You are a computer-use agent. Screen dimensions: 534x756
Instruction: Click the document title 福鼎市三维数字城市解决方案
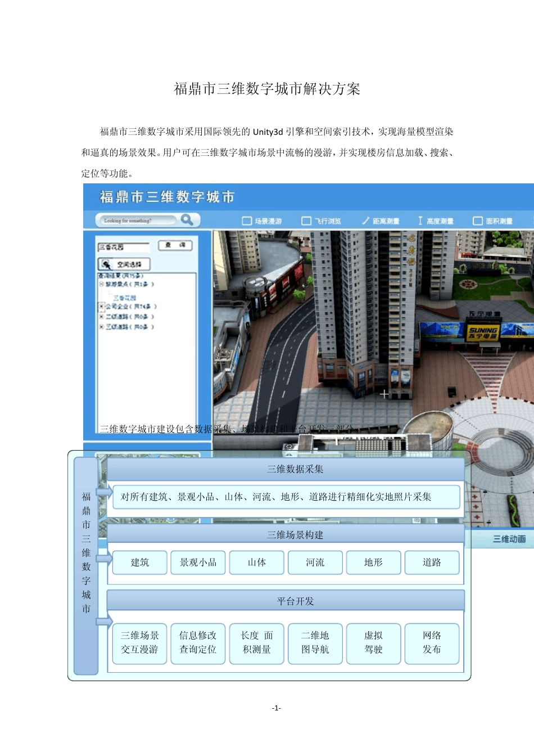pyautogui.click(x=267, y=89)
